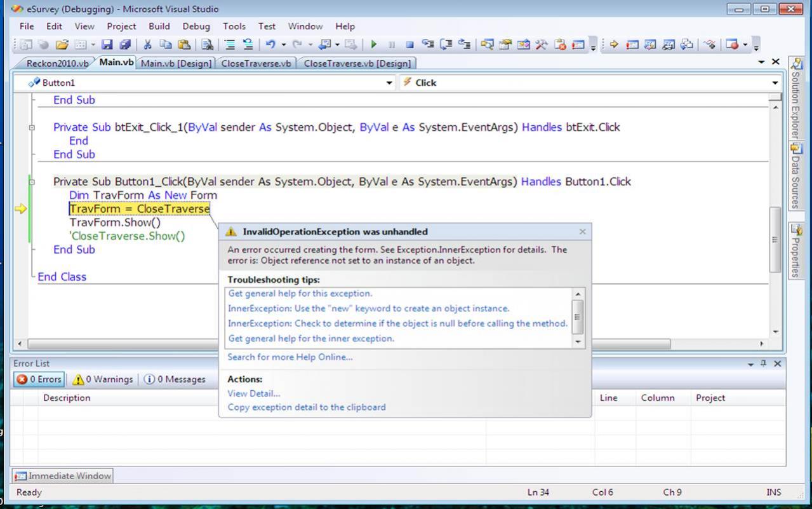Toggle the 0 Warnings filter button
This screenshot has width=812, height=509.
point(103,379)
